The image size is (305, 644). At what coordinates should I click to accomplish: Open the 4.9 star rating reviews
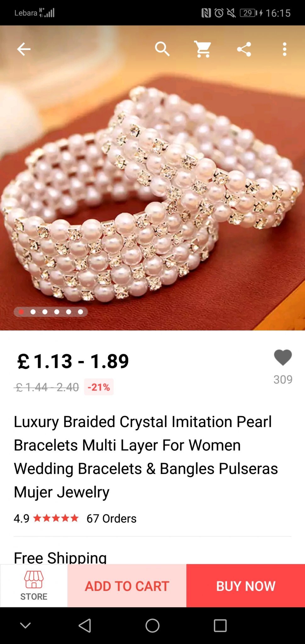point(46,518)
